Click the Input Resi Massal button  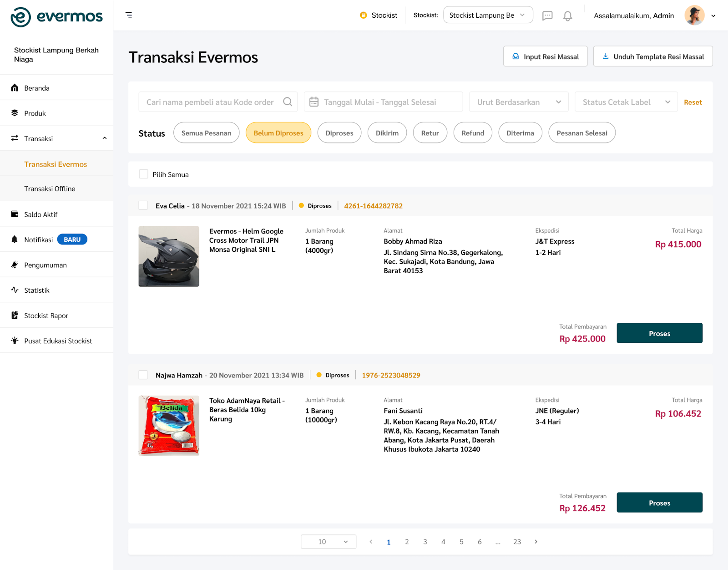pos(545,56)
